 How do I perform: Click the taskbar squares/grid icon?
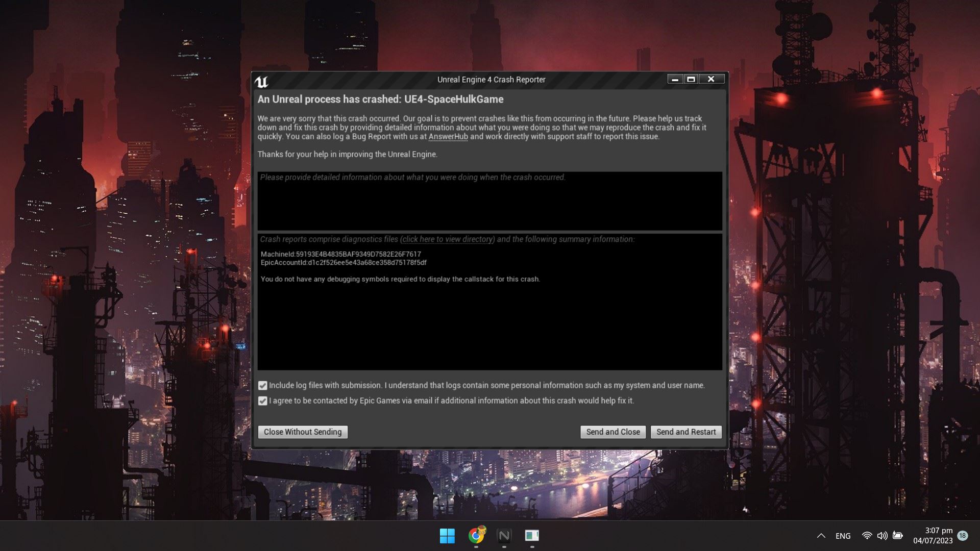[x=446, y=535]
